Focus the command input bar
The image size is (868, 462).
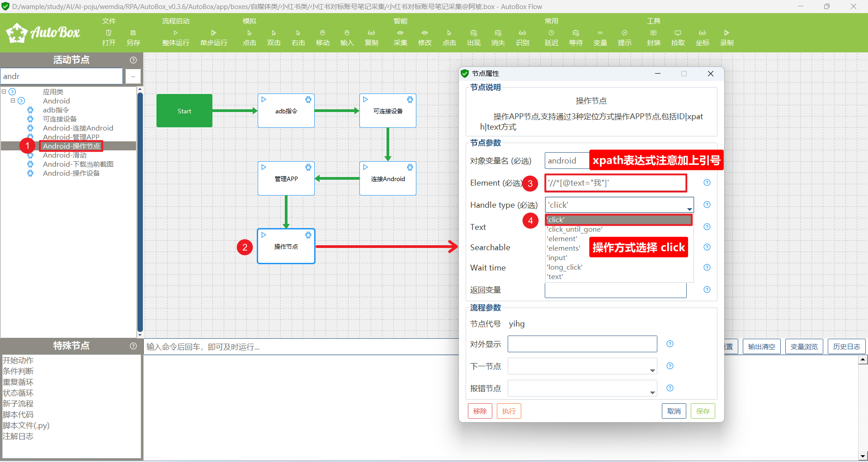point(301,347)
